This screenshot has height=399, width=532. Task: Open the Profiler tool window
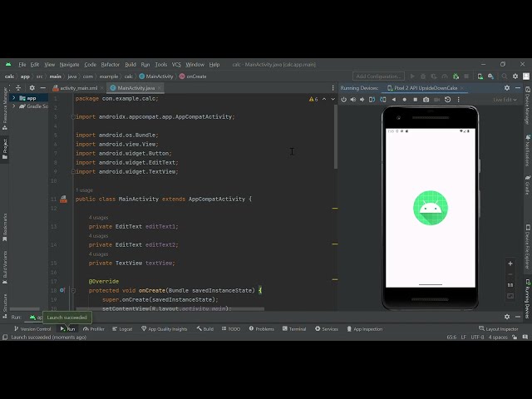tap(94, 329)
